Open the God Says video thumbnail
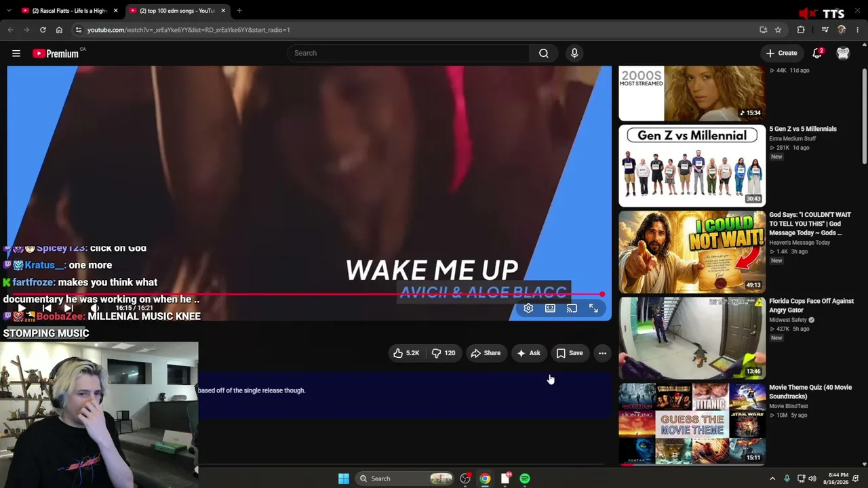This screenshot has width=868, height=488. (692, 251)
